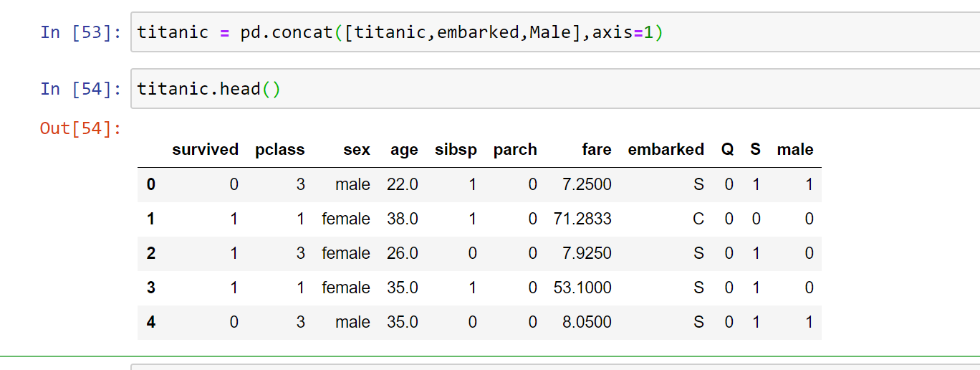
Task: Click row index 4 label
Action: click(x=150, y=322)
